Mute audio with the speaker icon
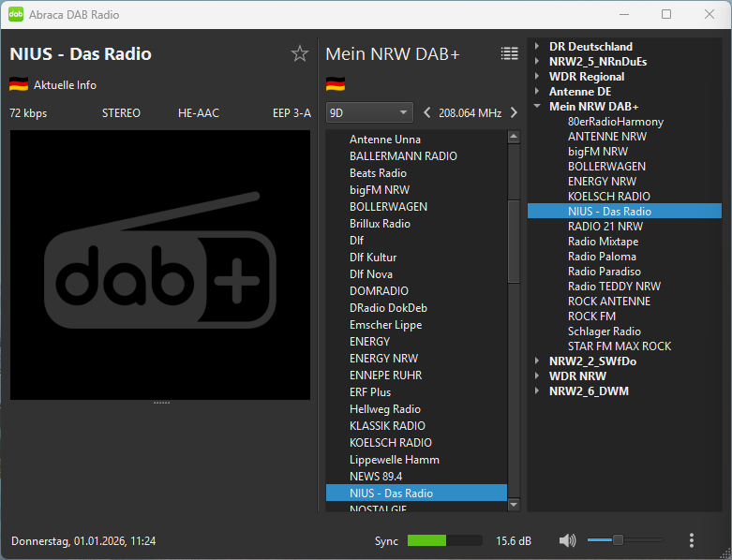This screenshot has width=732, height=560. coord(567,540)
